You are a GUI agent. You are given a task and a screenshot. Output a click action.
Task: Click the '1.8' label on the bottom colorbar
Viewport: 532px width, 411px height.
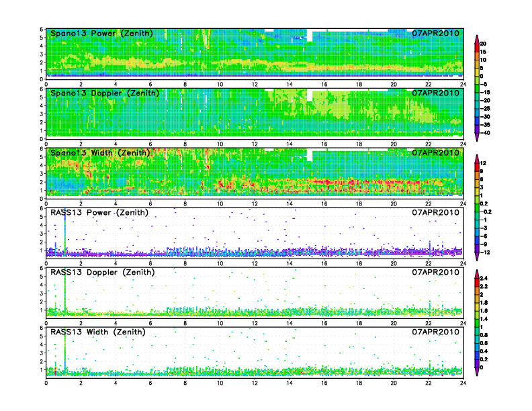(x=484, y=303)
